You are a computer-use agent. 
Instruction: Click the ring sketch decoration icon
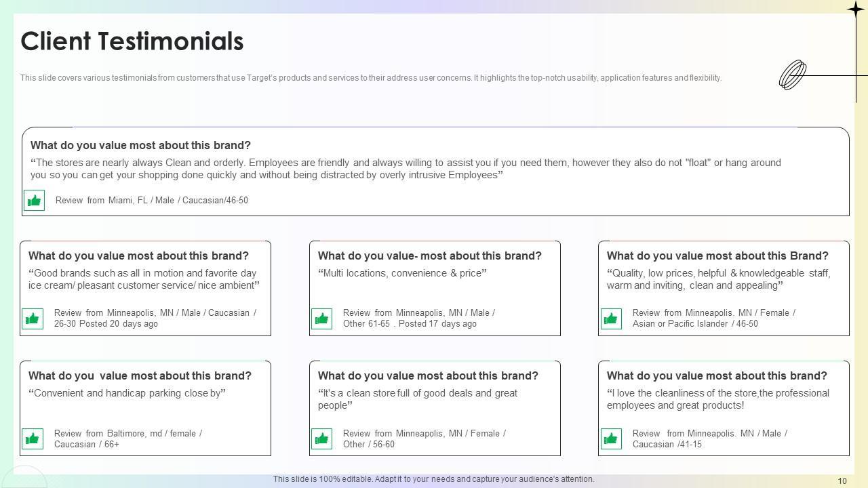793,75
